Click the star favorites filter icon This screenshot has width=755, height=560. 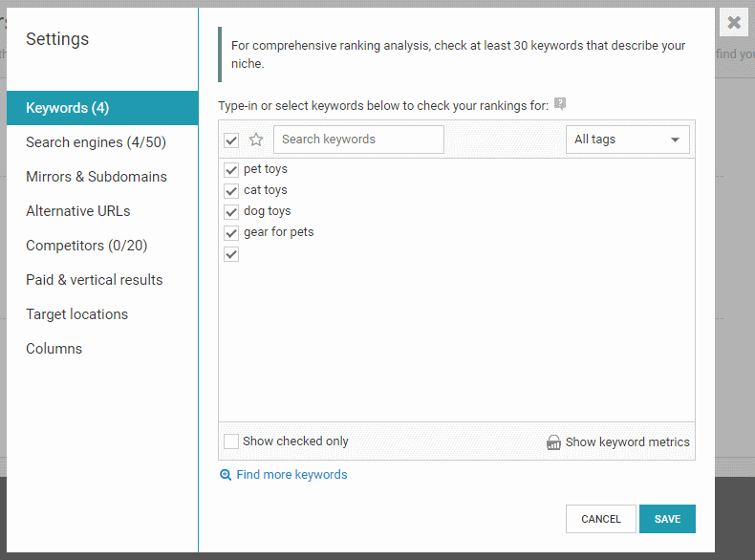tap(256, 140)
